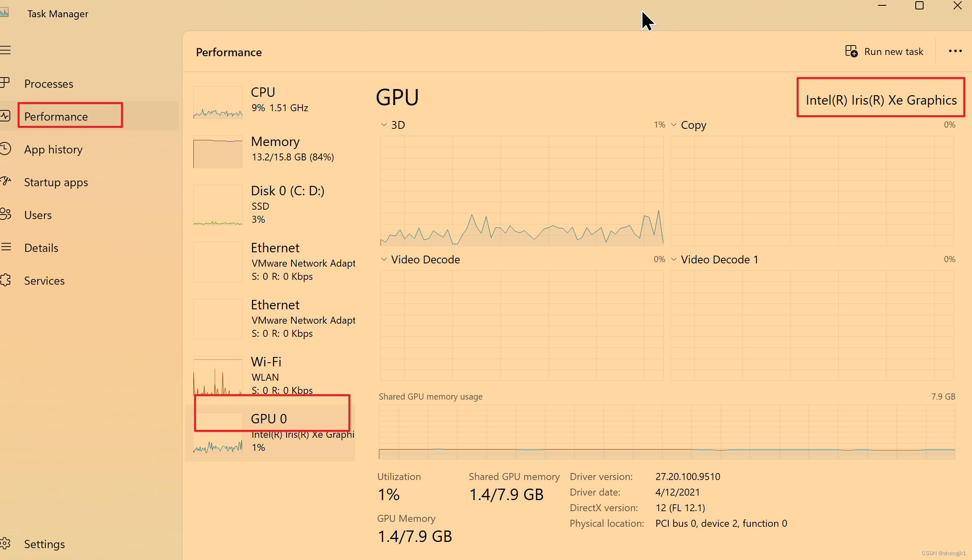This screenshot has height=560, width=972.
Task: Click the hamburger navigation menu icon
Action: click(6, 50)
